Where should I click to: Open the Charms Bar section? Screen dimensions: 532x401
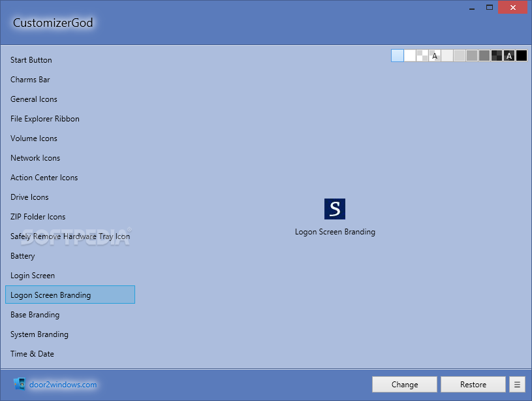pyautogui.click(x=70, y=80)
